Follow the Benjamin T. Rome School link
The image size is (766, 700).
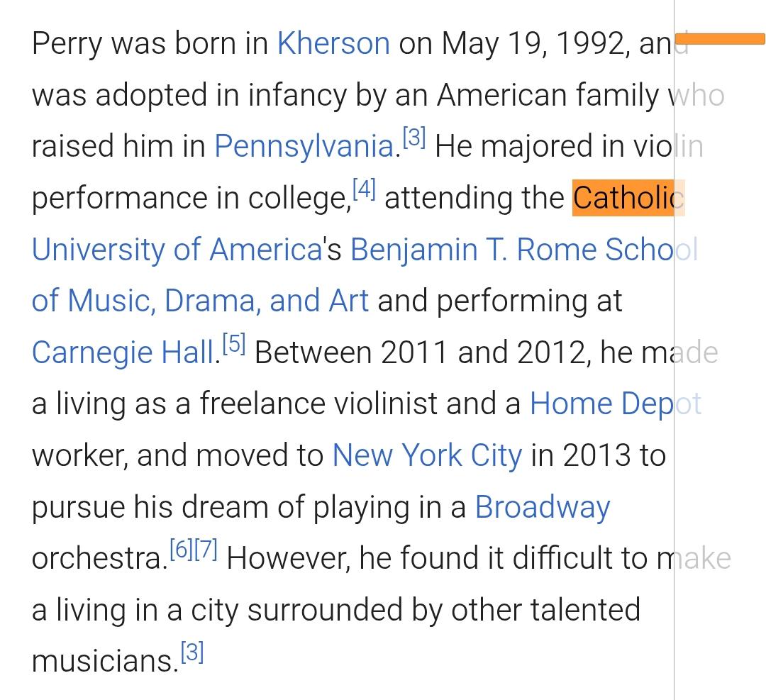[x=523, y=250]
